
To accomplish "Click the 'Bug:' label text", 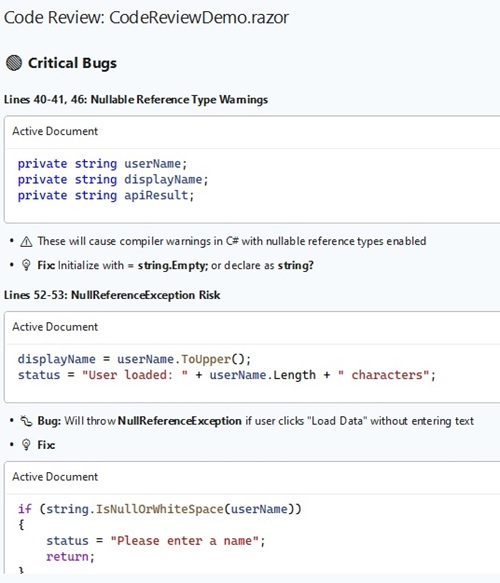I will pyautogui.click(x=49, y=421).
